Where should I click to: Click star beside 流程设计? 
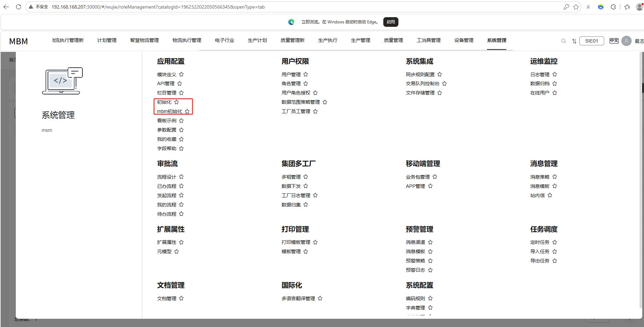click(181, 177)
